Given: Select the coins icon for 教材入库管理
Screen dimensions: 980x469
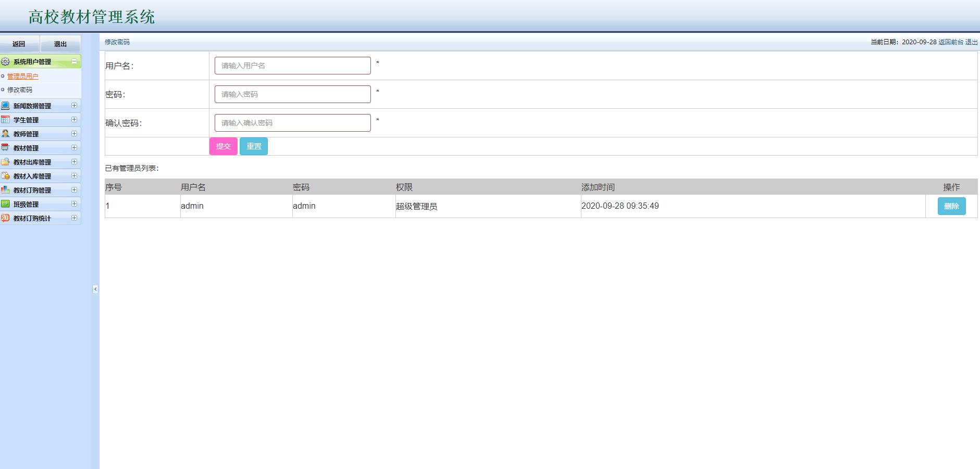Looking at the screenshot, I should tap(5, 175).
